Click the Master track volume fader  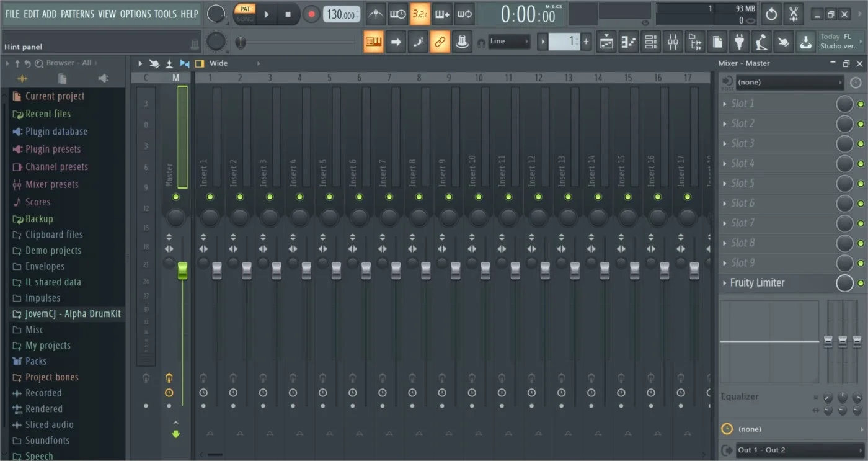pos(182,270)
